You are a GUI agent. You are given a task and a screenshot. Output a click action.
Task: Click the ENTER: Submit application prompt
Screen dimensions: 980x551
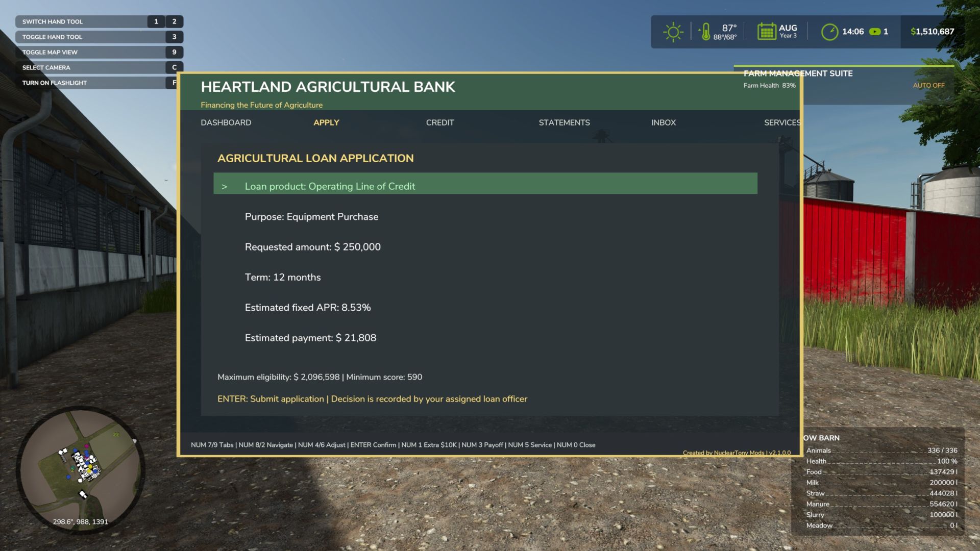271,399
